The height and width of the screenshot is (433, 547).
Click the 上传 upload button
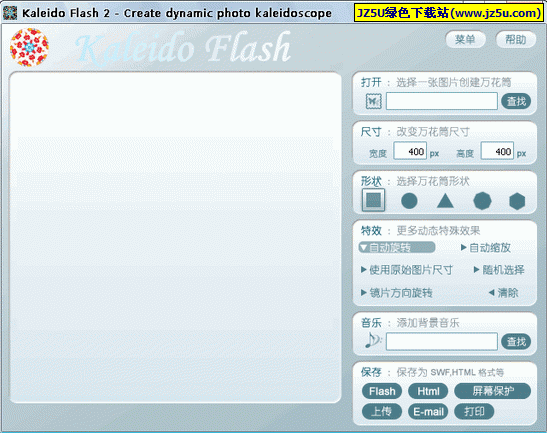382,411
